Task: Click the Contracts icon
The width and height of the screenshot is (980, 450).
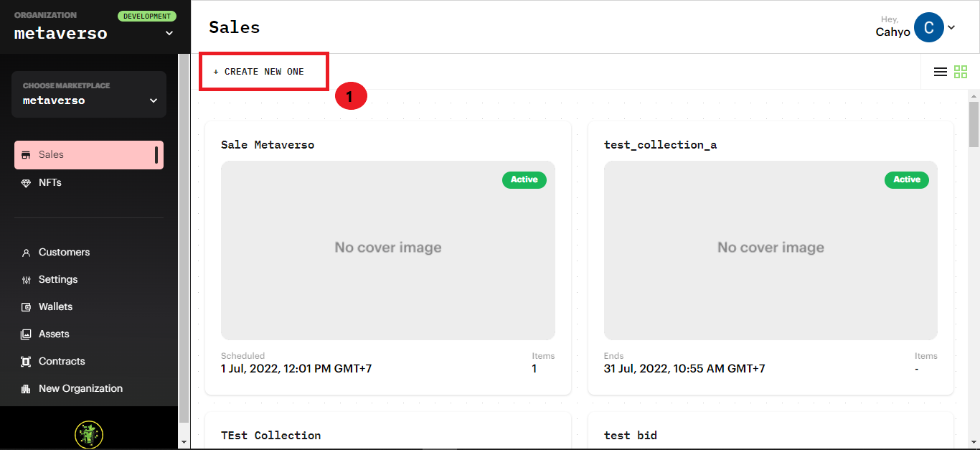Action: (x=26, y=362)
